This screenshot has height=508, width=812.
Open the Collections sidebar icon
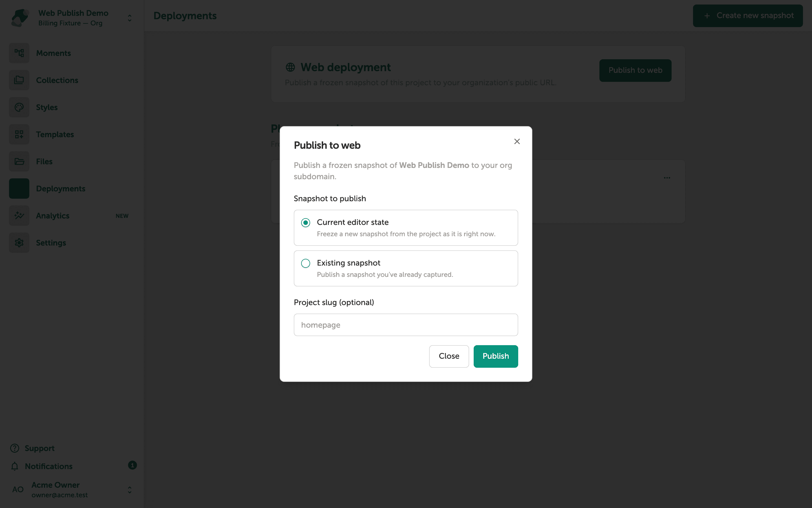[19, 80]
